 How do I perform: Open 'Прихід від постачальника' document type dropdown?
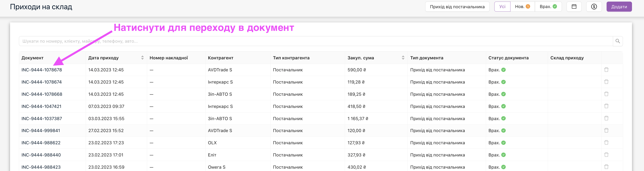coord(457,7)
